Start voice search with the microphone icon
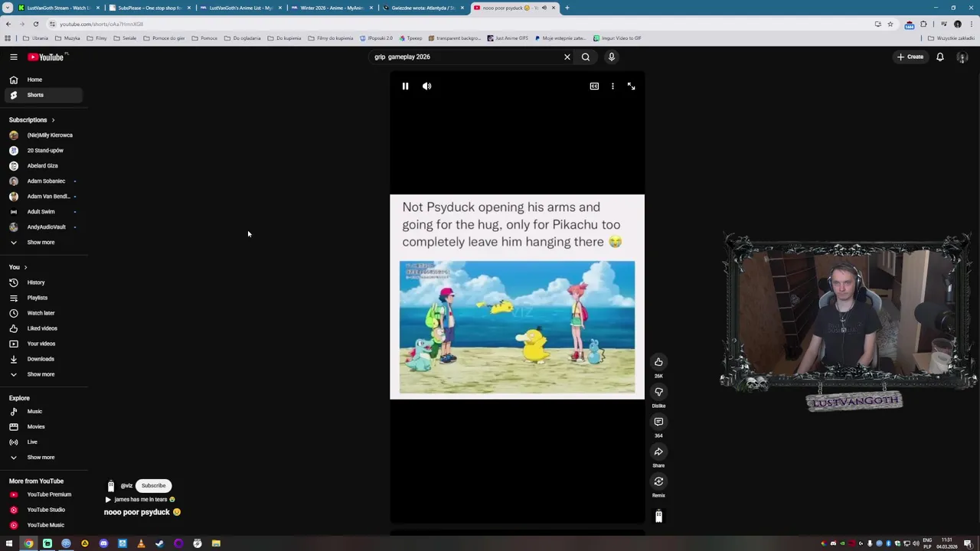Screen dimensions: 980x551 coord(612,57)
